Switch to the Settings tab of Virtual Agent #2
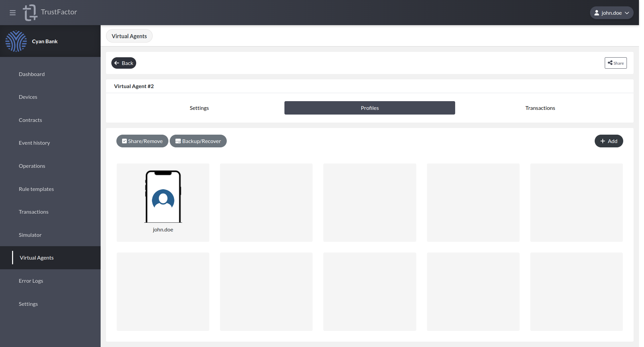The height and width of the screenshot is (347, 644). coord(199,108)
